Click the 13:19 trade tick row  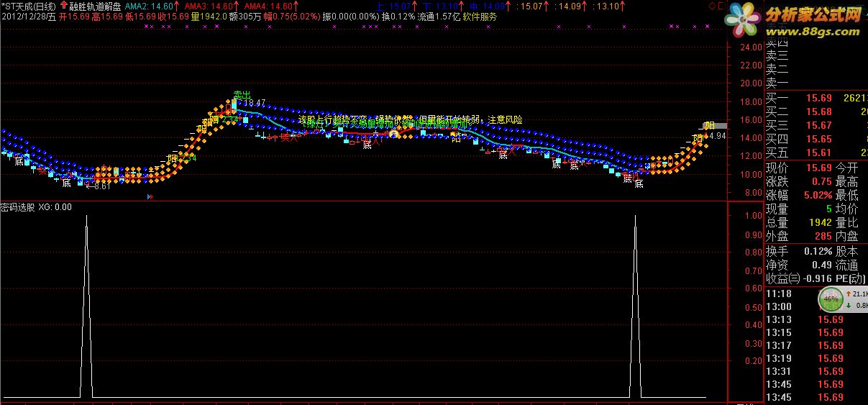pyautogui.click(x=816, y=358)
